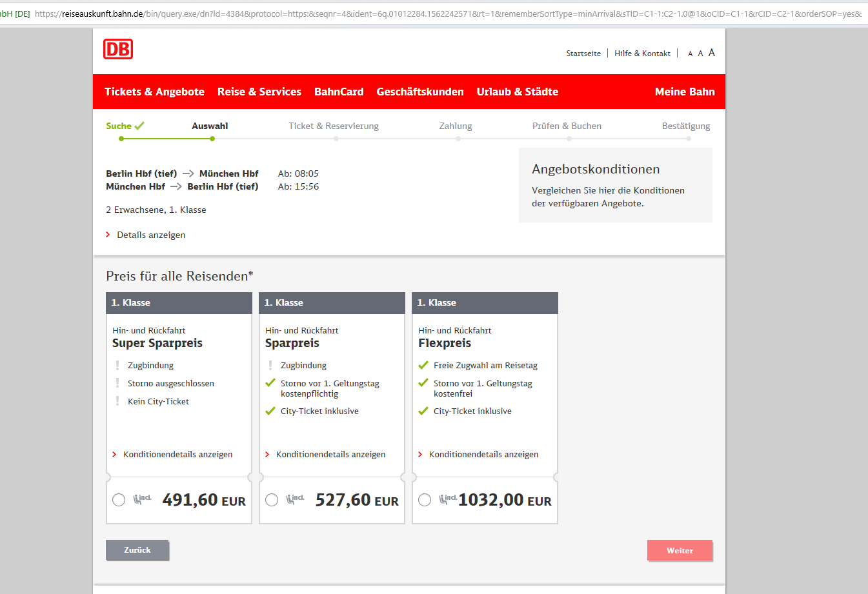Click checkmark beside Sparpreis Storno kostenpflichtig
Screen dimensions: 868x594
pos(270,383)
